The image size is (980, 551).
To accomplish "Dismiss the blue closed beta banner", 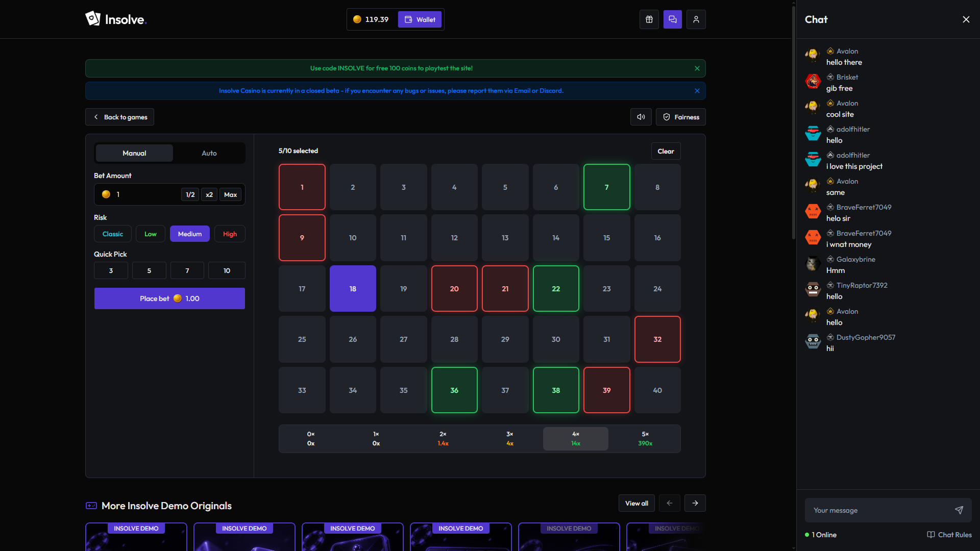I will click(x=697, y=91).
